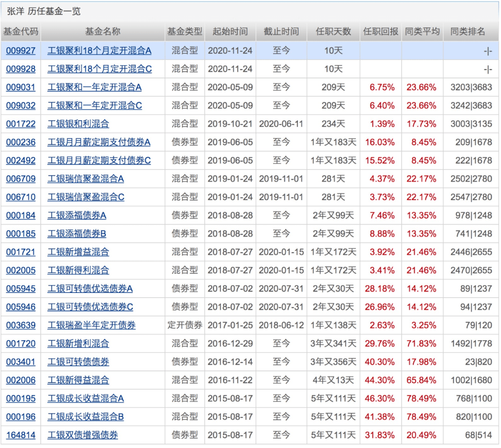The height and width of the screenshot is (448, 501).
Task: Open fund code link 001722
Action: click(x=21, y=124)
